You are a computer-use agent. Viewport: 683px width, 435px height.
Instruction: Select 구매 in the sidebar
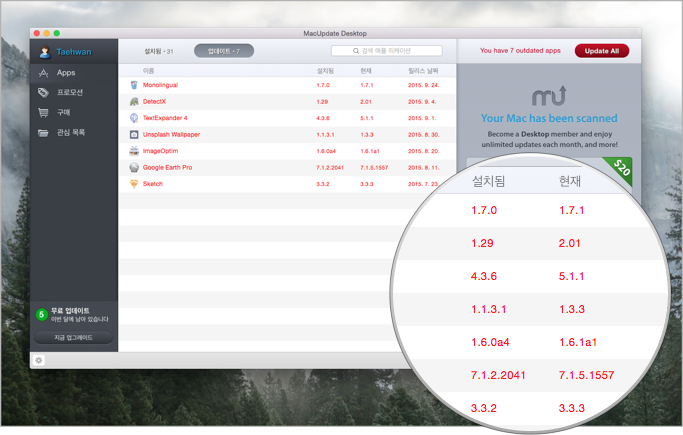64,113
